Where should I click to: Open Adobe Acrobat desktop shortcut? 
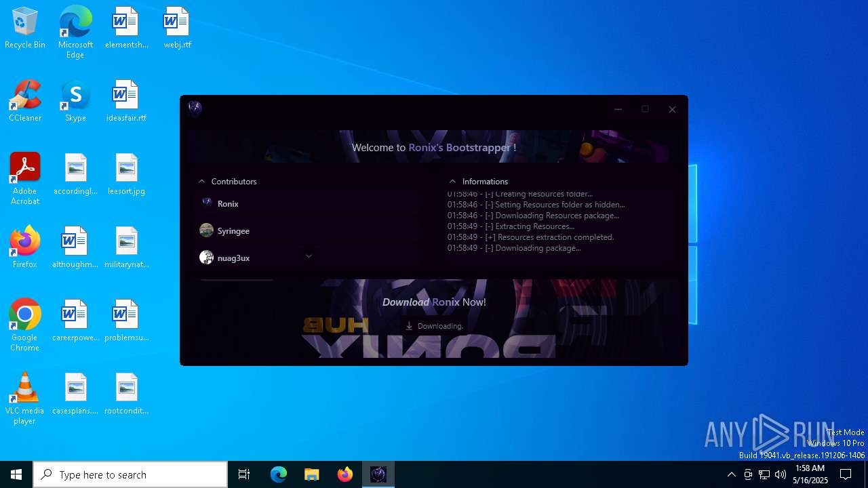(25, 179)
